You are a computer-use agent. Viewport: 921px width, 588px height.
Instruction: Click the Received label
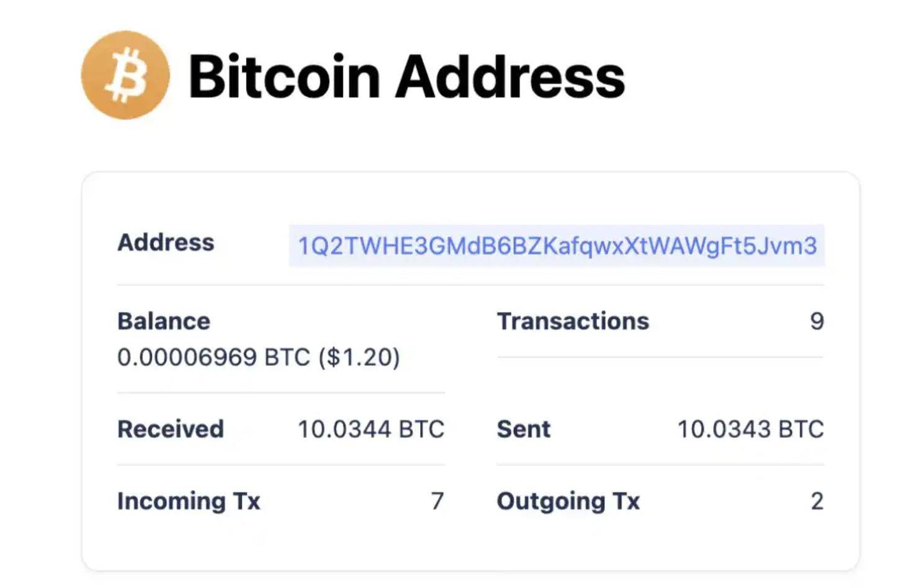click(x=171, y=429)
